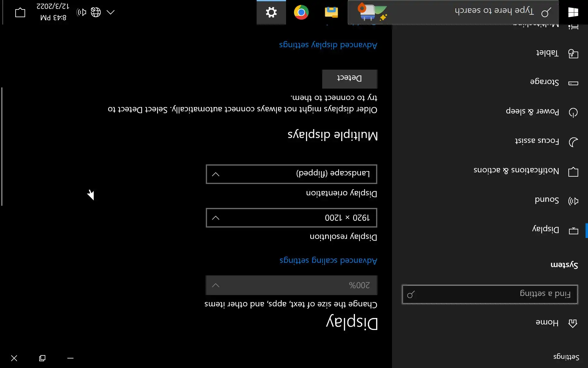
Task: Select the Sound sidebar icon
Action: pyautogui.click(x=573, y=201)
